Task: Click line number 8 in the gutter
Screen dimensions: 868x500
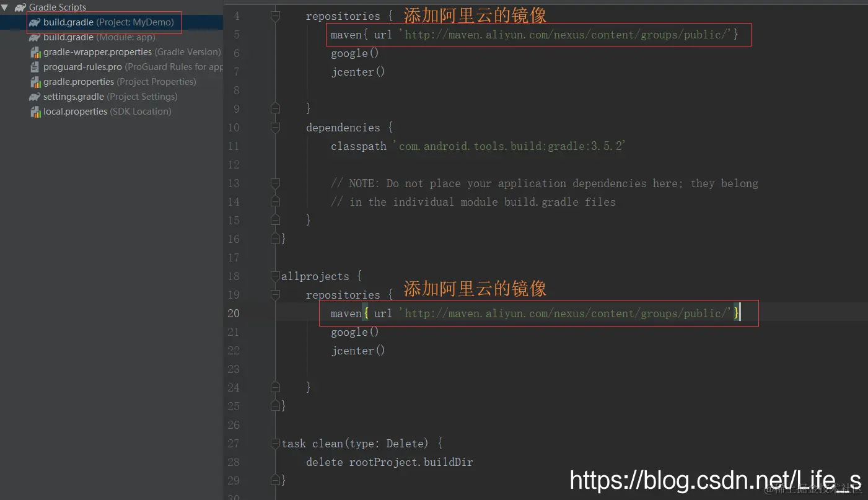Action: pyautogui.click(x=236, y=90)
